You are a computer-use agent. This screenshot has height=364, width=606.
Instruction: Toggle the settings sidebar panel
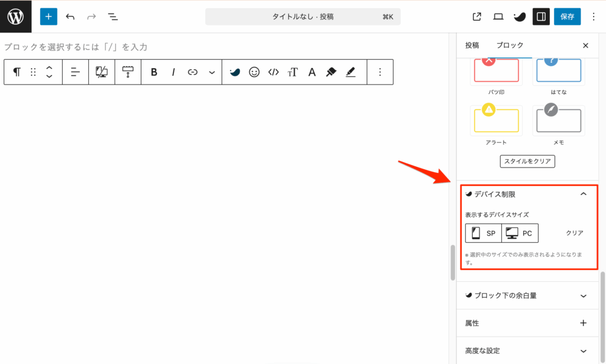click(x=541, y=17)
